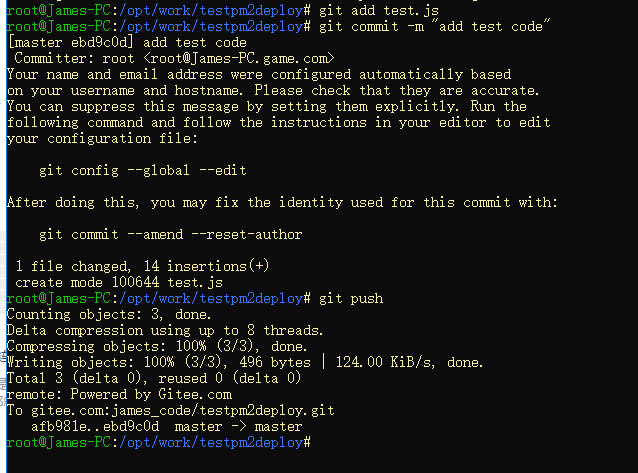
Task: Click the gitee.com:james_code/testpm2deploy.git remote URL
Action: pyautogui.click(x=183, y=410)
